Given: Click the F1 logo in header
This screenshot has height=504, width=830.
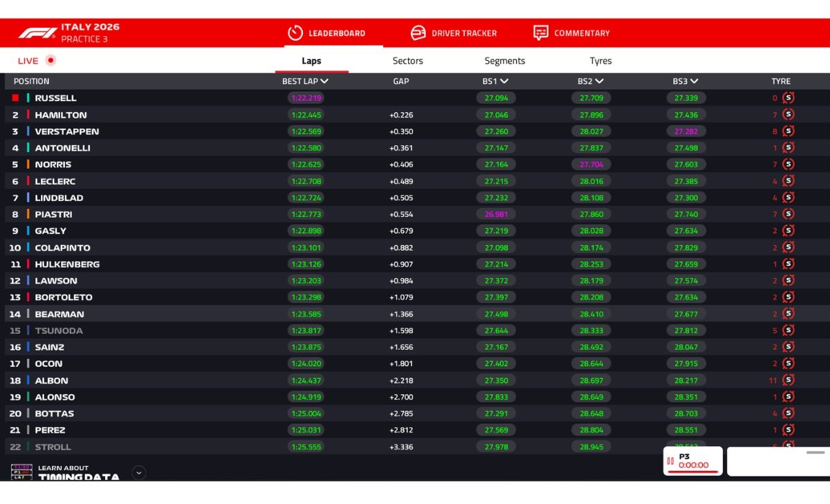Looking at the screenshot, I should pyautogui.click(x=37, y=32).
